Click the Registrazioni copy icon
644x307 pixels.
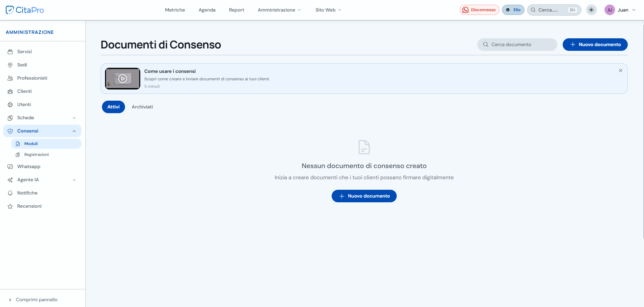pos(18,155)
